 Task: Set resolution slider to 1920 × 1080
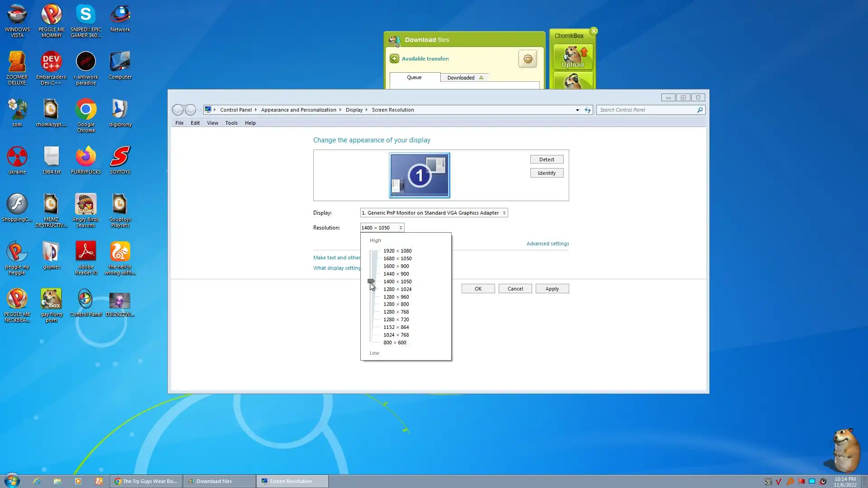[x=397, y=251]
